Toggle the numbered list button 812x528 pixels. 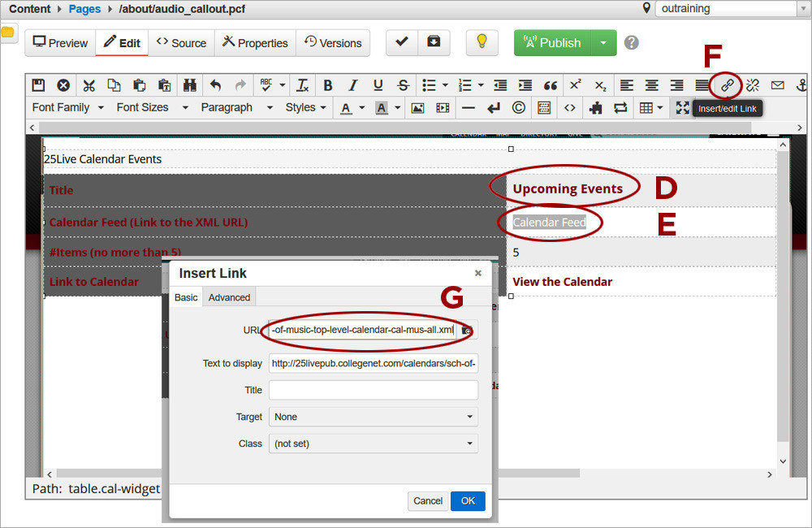[x=465, y=85]
